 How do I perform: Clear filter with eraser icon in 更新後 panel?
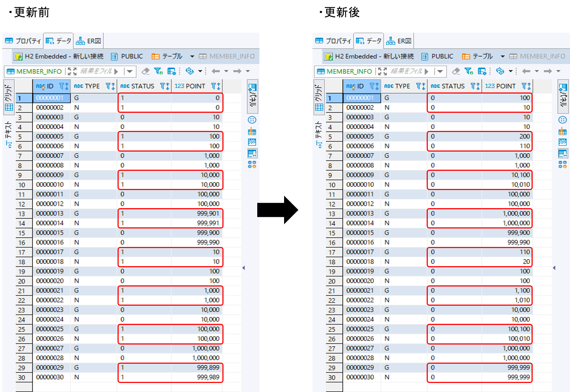[456, 71]
